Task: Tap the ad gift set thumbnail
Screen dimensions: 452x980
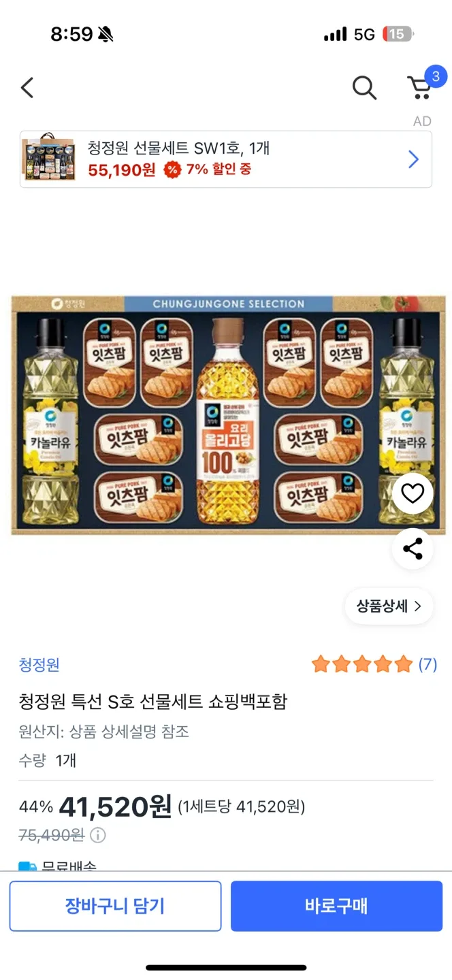Action: coord(49,159)
